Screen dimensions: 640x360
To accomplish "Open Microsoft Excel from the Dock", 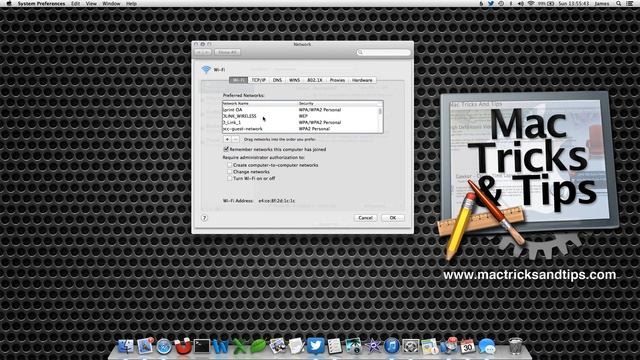I will (240, 347).
